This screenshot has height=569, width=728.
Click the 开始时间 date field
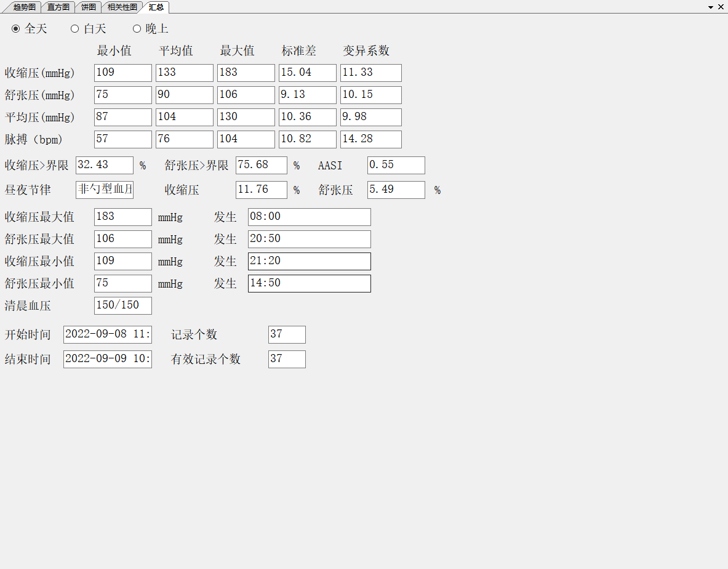pos(108,334)
